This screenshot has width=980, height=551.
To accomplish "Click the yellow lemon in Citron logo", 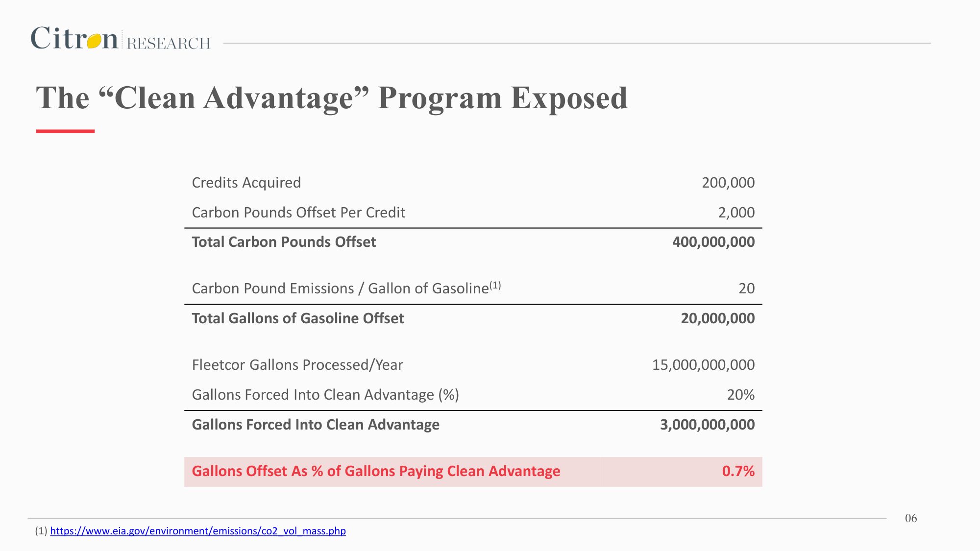I will 95,41.
